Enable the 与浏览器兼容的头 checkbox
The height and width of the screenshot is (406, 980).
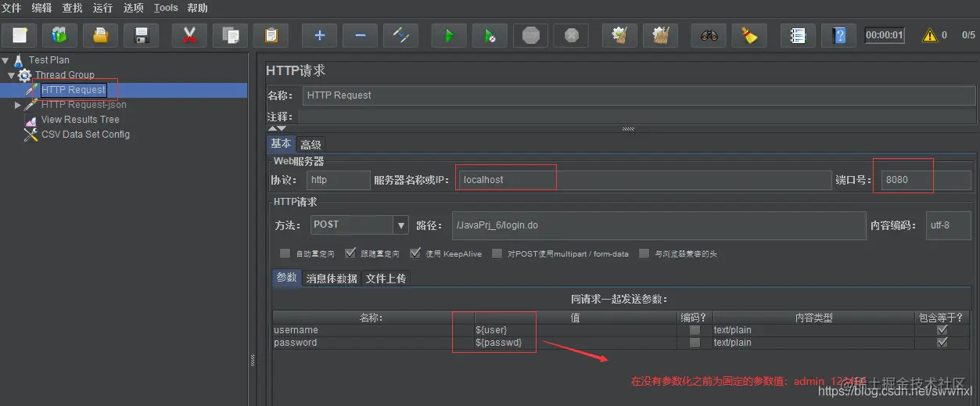coord(644,253)
